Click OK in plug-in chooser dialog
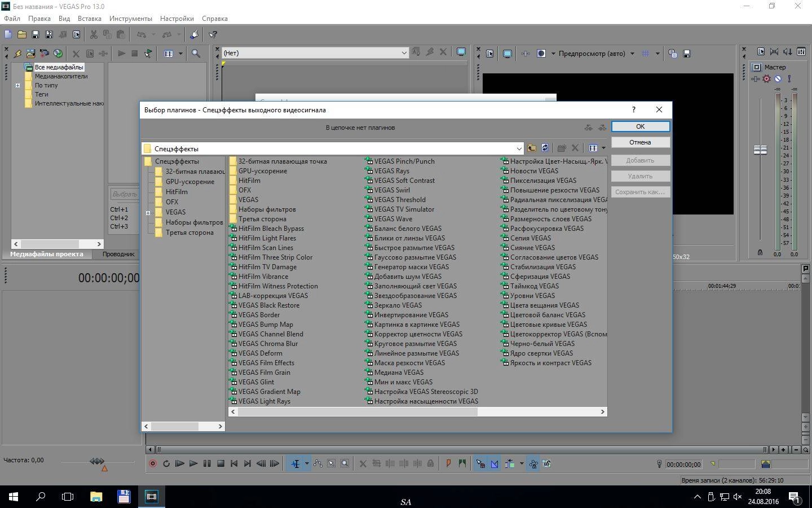The width and height of the screenshot is (812, 508). [640, 126]
